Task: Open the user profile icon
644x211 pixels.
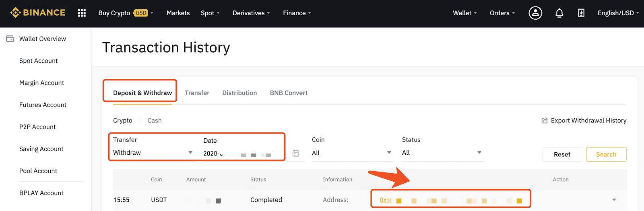Action: [535, 13]
